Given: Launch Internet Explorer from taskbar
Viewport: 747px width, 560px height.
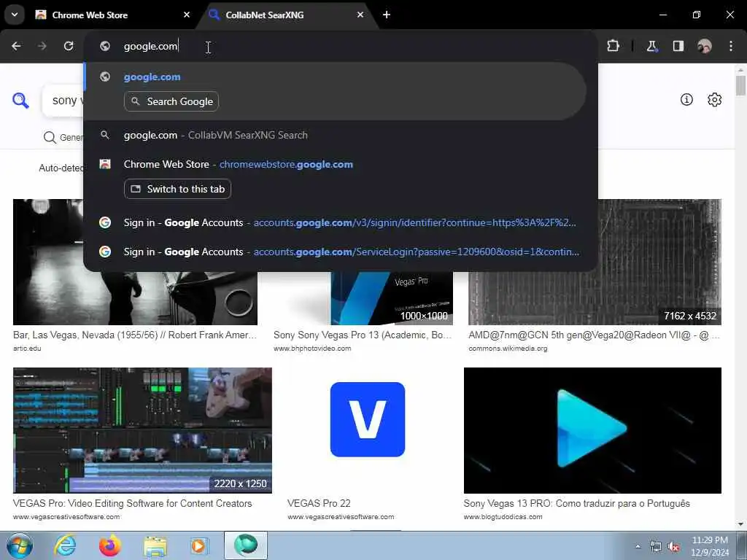Looking at the screenshot, I should coord(64,545).
